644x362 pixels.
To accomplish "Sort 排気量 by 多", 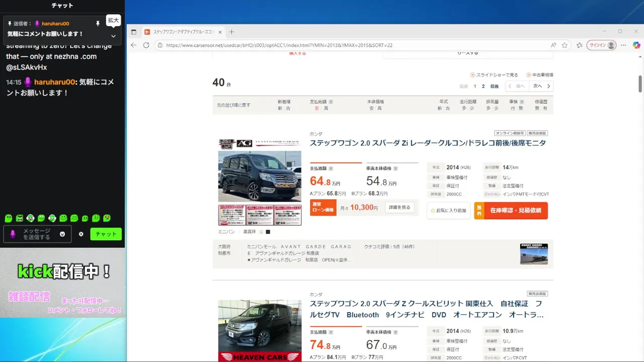I will [488, 108].
